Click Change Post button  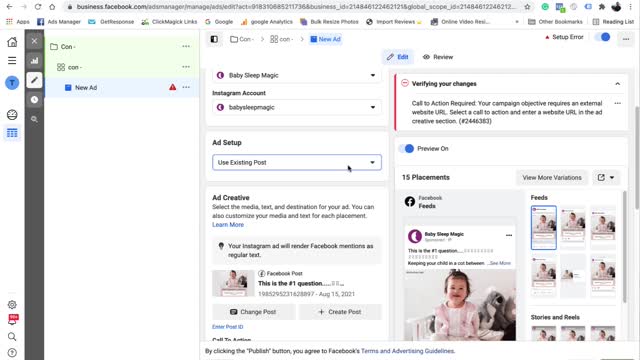[253, 312]
